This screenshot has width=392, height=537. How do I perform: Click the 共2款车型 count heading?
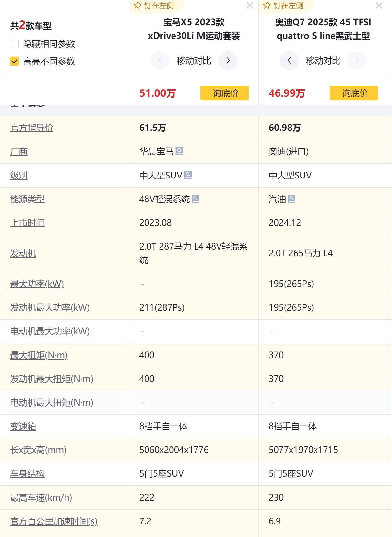tap(31, 25)
